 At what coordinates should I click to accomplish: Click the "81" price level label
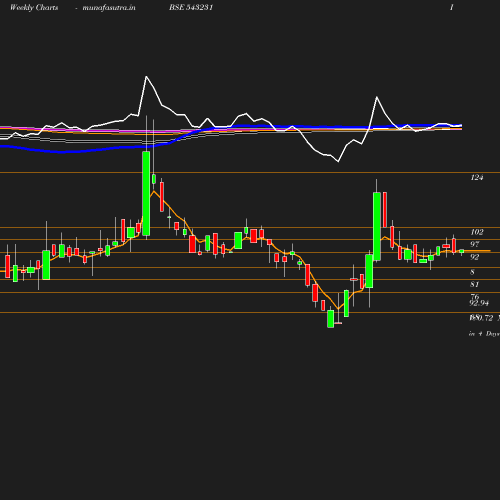point(475,284)
